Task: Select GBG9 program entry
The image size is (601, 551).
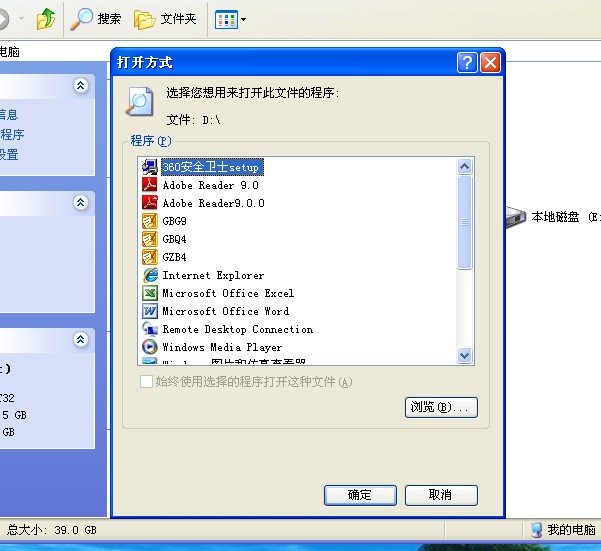Action: tap(174, 221)
